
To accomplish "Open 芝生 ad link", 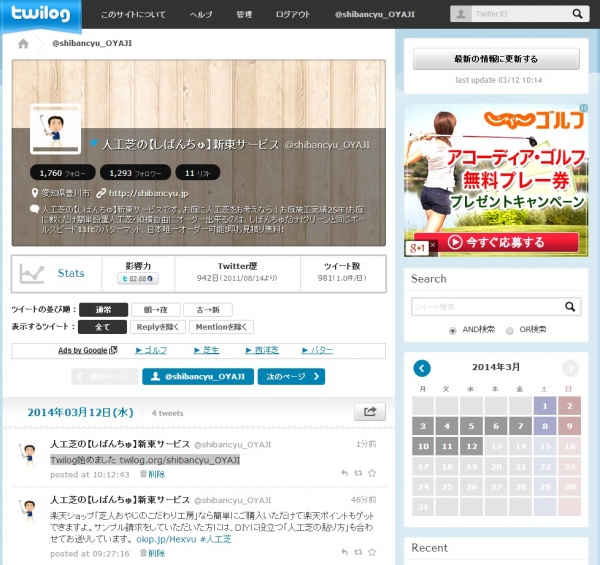I will [206, 350].
